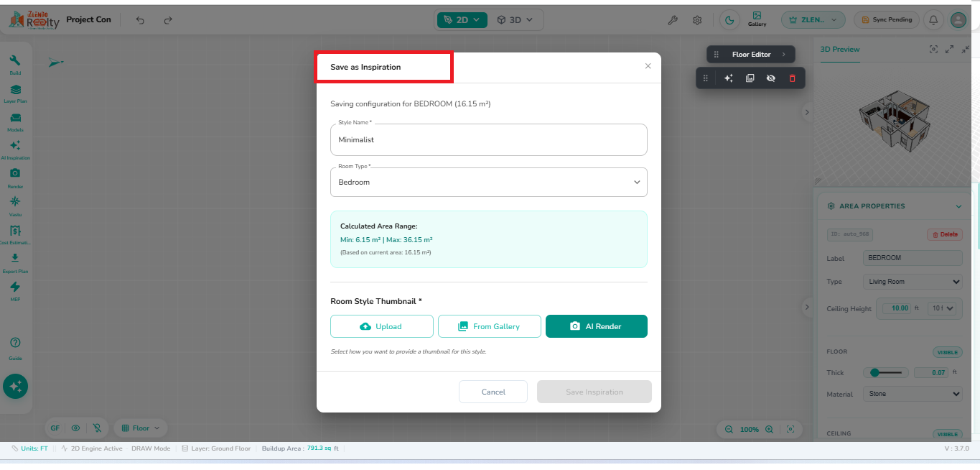The height and width of the screenshot is (470, 980).
Task: Click the wrench tools icon in top bar
Action: click(673, 20)
